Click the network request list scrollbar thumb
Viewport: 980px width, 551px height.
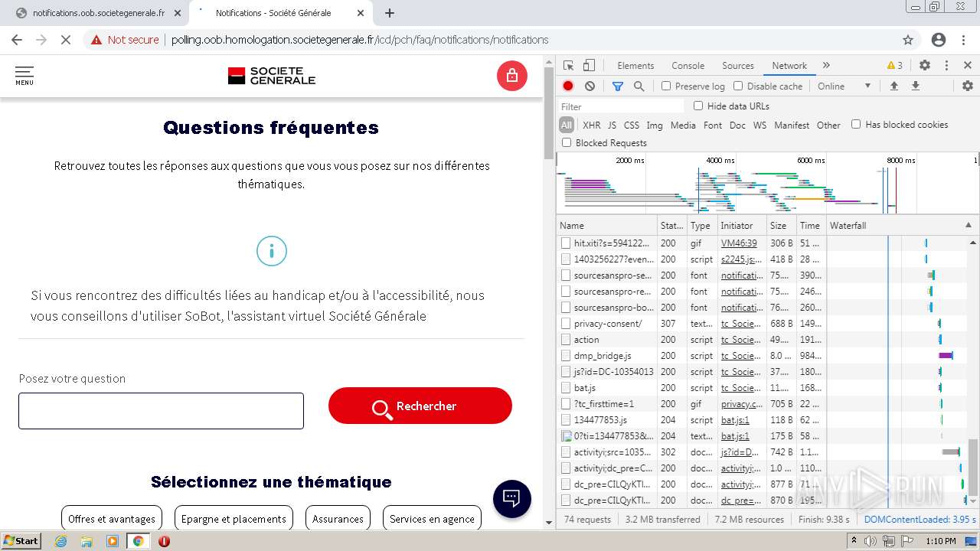(x=973, y=467)
